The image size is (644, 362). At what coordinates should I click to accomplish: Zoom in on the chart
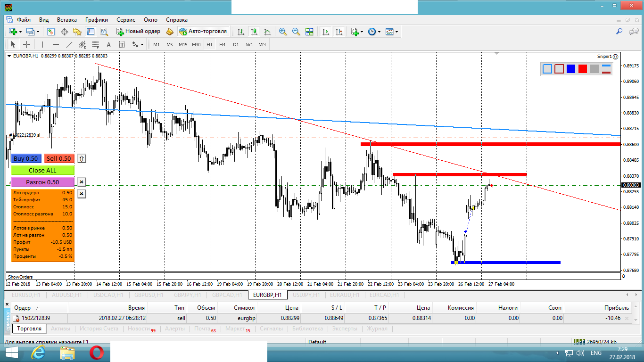click(x=283, y=32)
